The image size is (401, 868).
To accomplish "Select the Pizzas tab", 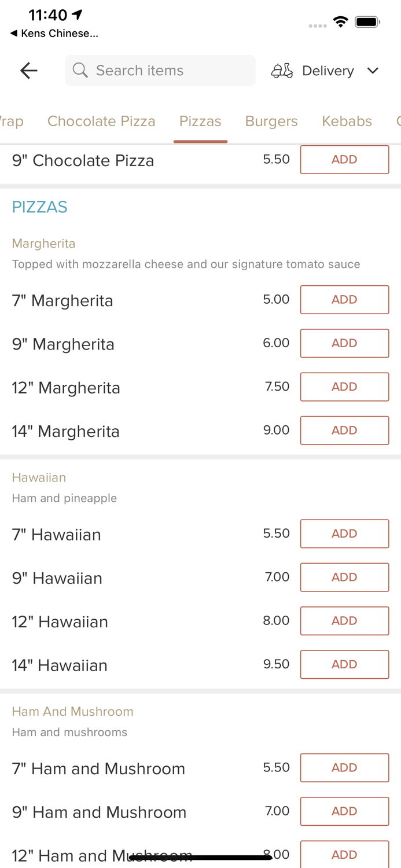I will (200, 121).
